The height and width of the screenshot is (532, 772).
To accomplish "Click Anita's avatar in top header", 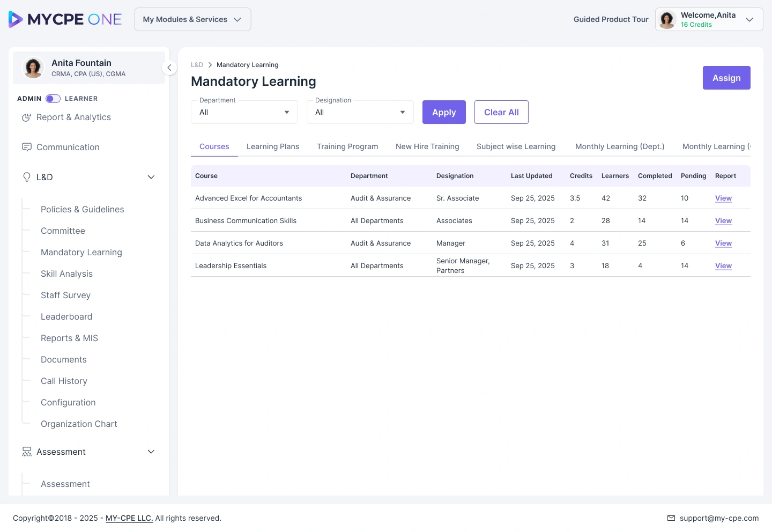I will point(667,20).
